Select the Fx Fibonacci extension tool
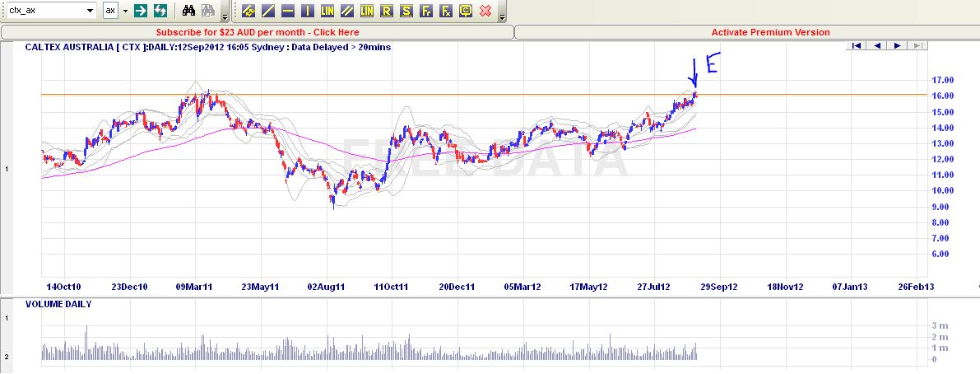 coord(446,11)
